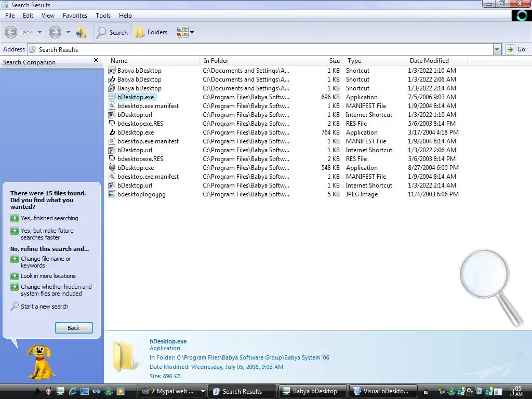This screenshot has width=532, height=399.
Task: Sort results by Size column
Action: [317, 61]
